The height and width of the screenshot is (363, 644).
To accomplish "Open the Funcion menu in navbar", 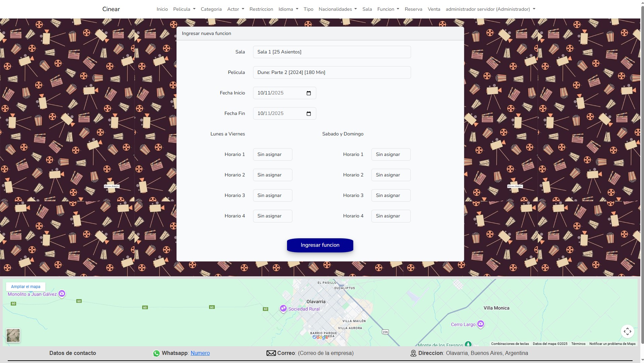I will 388,9.
